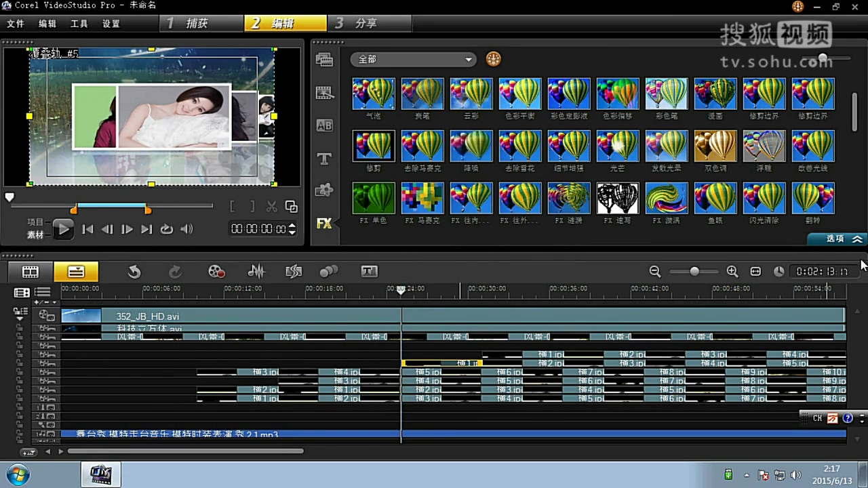This screenshot has height=488, width=868.
Task: Toggle the music track button
Action: [x=47, y=434]
